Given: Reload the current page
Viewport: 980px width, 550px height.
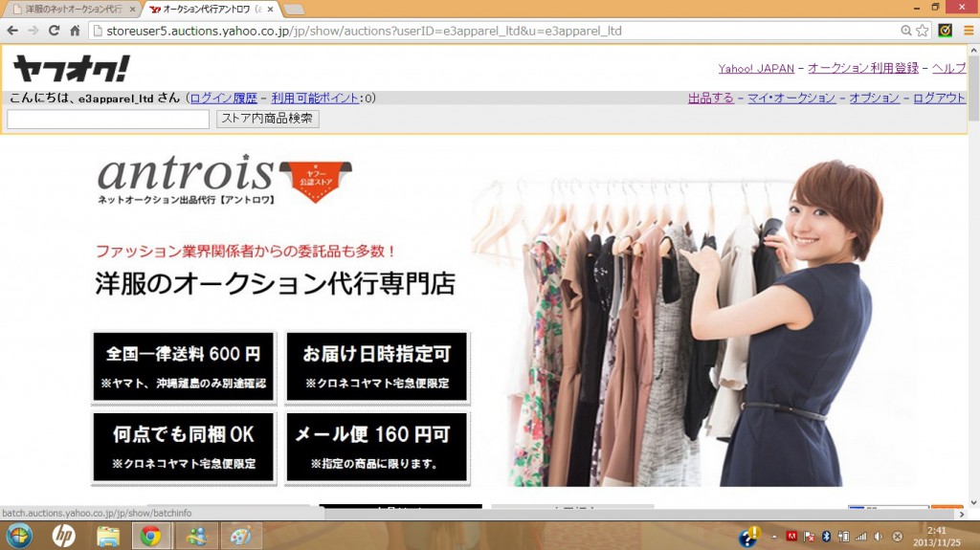Looking at the screenshot, I should (x=54, y=31).
